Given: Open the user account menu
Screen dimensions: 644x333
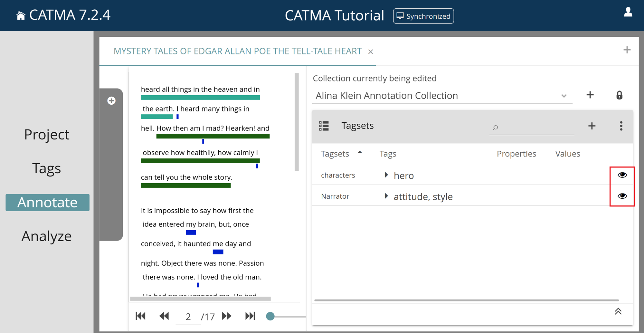Looking at the screenshot, I should point(628,13).
